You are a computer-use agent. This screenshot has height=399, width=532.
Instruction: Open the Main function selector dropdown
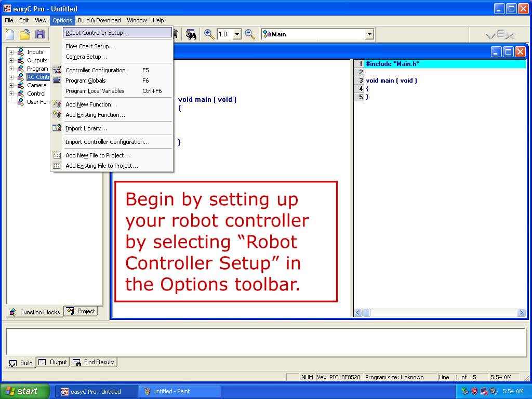click(369, 34)
